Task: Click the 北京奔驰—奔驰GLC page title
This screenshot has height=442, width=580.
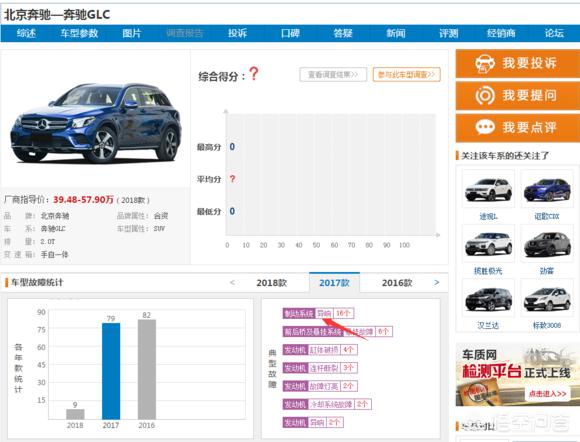Action: (57, 15)
